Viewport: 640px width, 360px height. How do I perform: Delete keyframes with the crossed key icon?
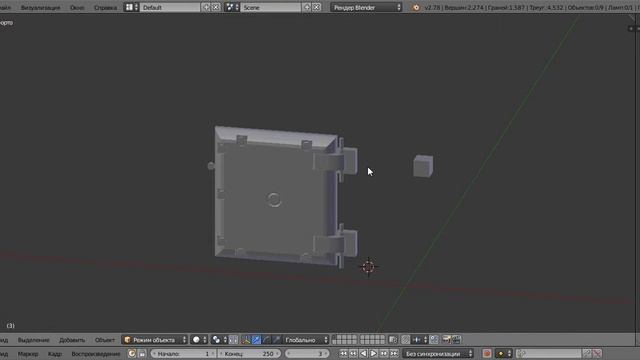tap(597, 354)
